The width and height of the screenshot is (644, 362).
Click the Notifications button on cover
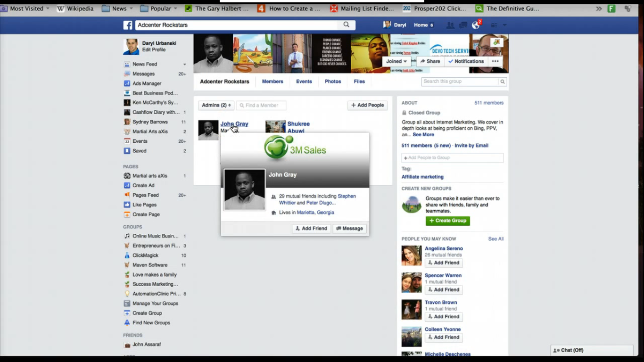[x=466, y=61]
